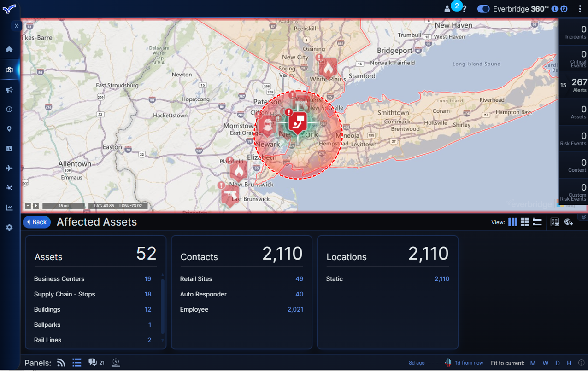Open the RSS feed panel icon
Viewport: 588px width, 371px height.
61,363
